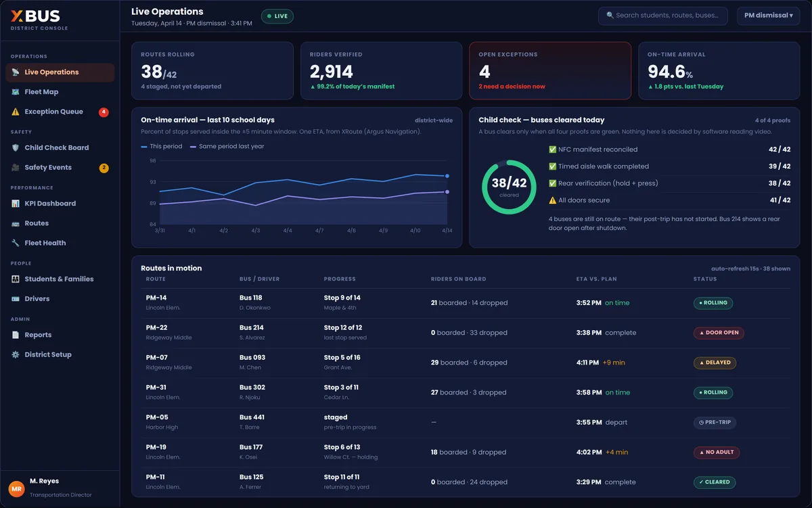This screenshot has width=812, height=508.
Task: Click the Drivers ID card icon
Action: [x=16, y=298]
